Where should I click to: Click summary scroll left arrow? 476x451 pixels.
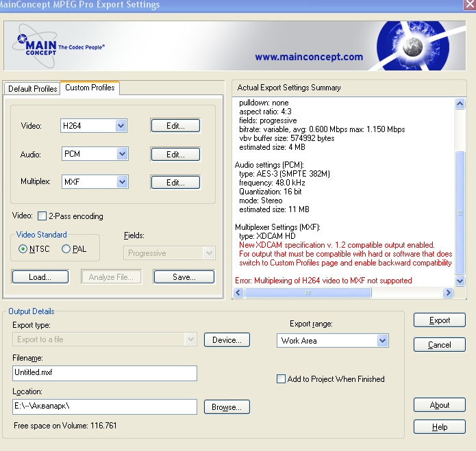coord(238,293)
